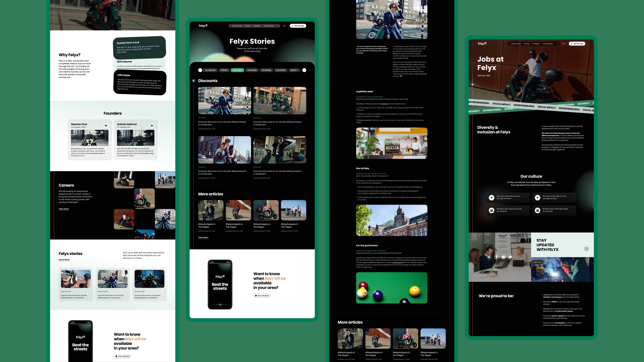Click the felyx logo on the Felyx Stories page
Viewport: 644px width, 362px height.
[203, 26]
